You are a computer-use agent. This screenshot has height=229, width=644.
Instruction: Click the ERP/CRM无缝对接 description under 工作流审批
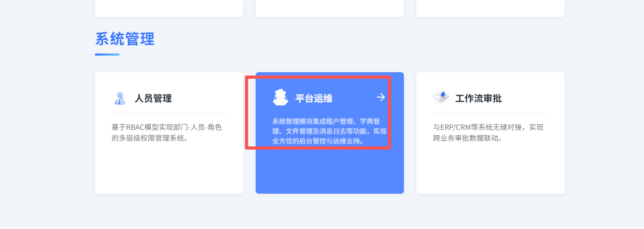coord(488,133)
